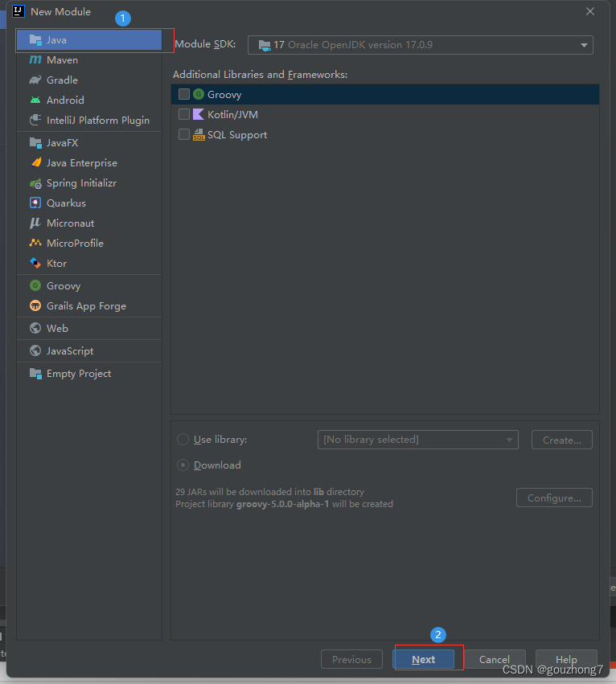Enable the SQL Support checkbox
Viewport: 616px width, 684px height.
[184, 134]
